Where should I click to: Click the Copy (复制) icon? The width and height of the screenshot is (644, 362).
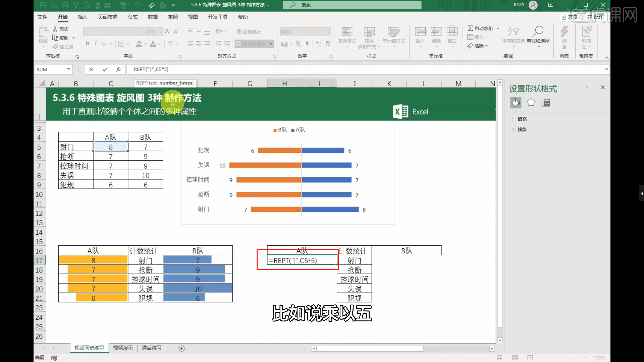coord(55,38)
